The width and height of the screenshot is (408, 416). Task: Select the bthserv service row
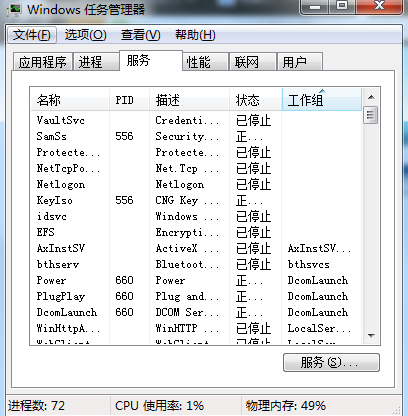click(x=196, y=264)
